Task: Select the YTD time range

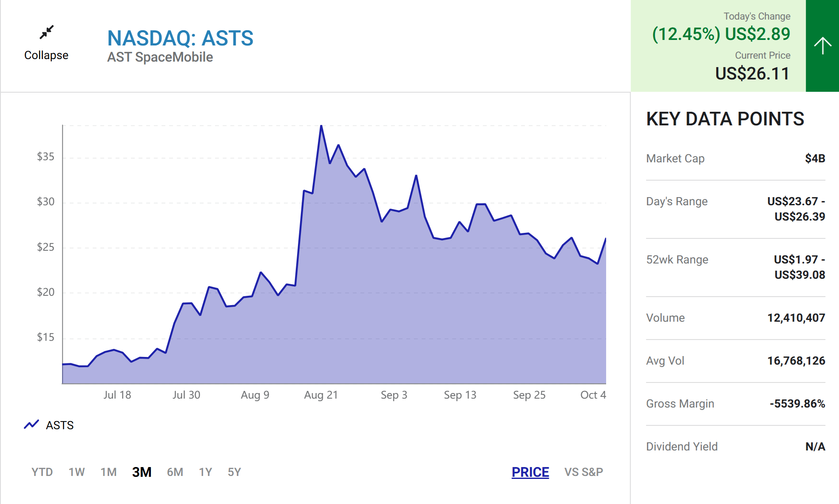Action: click(42, 472)
